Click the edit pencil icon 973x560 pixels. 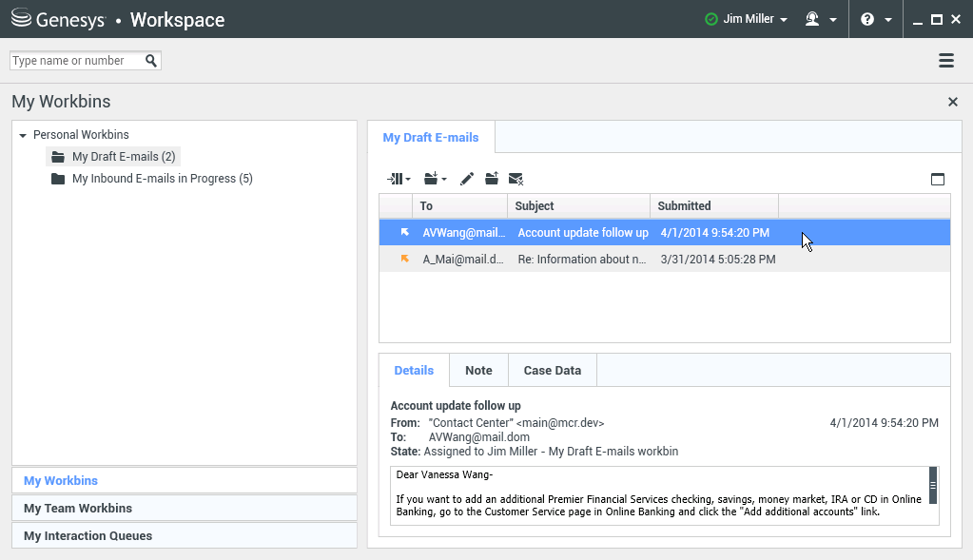point(466,179)
